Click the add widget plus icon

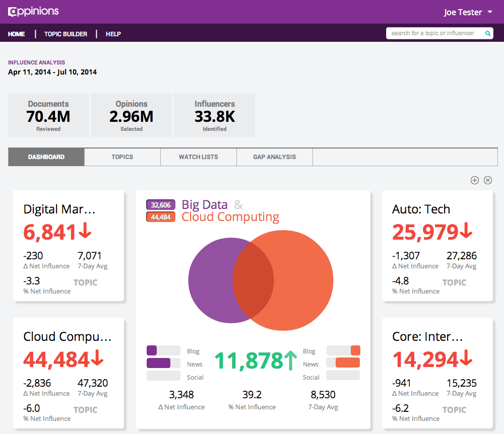point(474,180)
